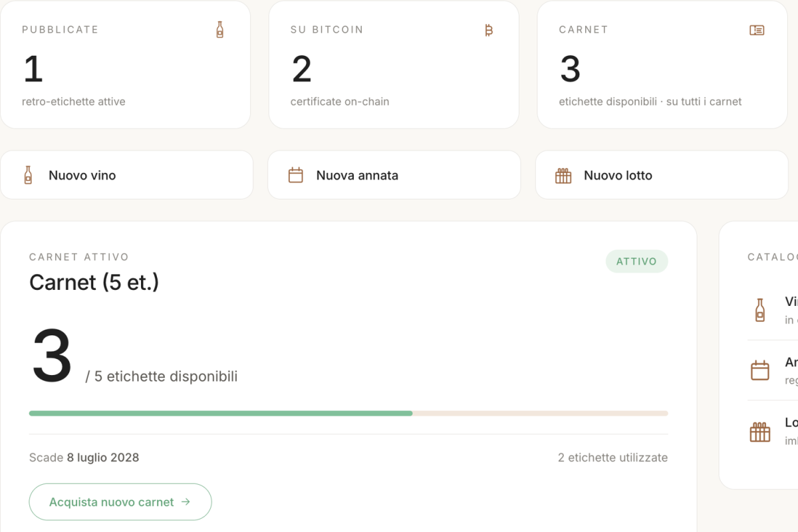Create a new wine with Nuovo vino
The width and height of the screenshot is (798, 532).
click(x=126, y=175)
